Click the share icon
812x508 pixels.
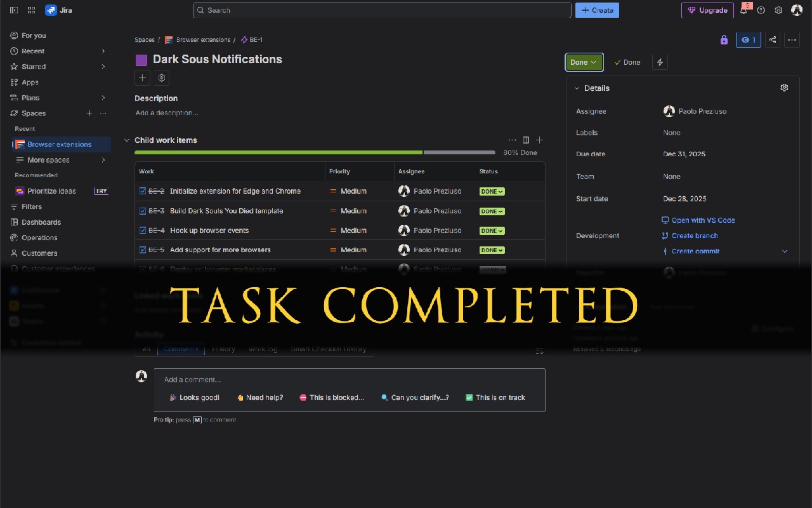coord(773,40)
